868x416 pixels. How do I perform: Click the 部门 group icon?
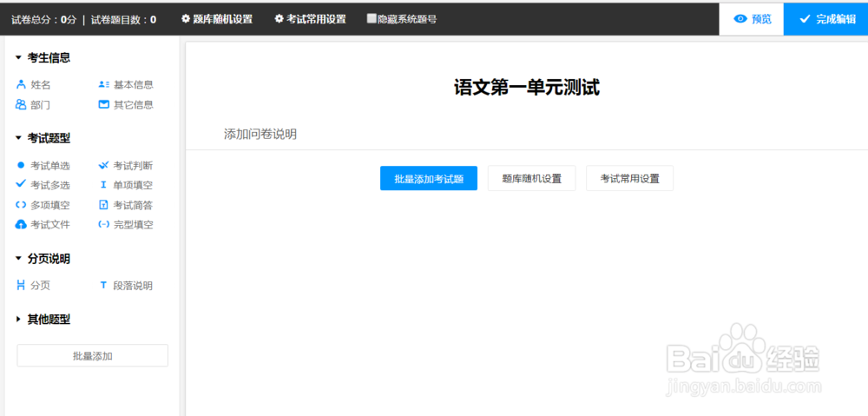21,105
